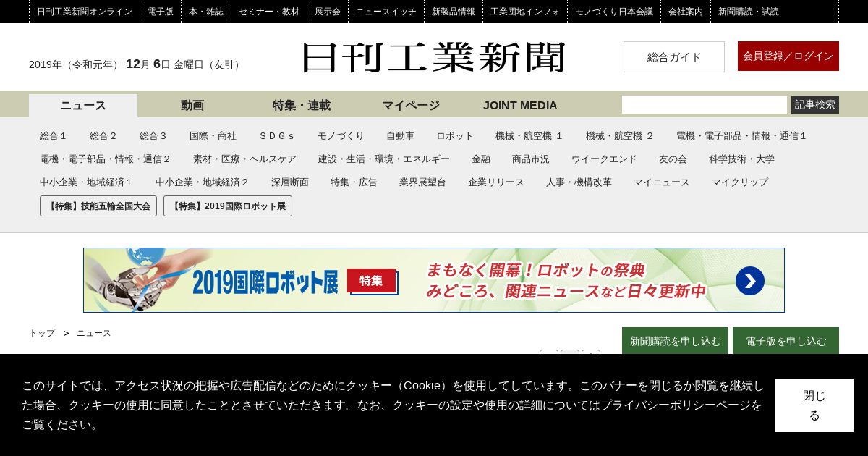The width and height of the screenshot is (868, 456).
Task: Open category 商品市況
Action: 531,159
